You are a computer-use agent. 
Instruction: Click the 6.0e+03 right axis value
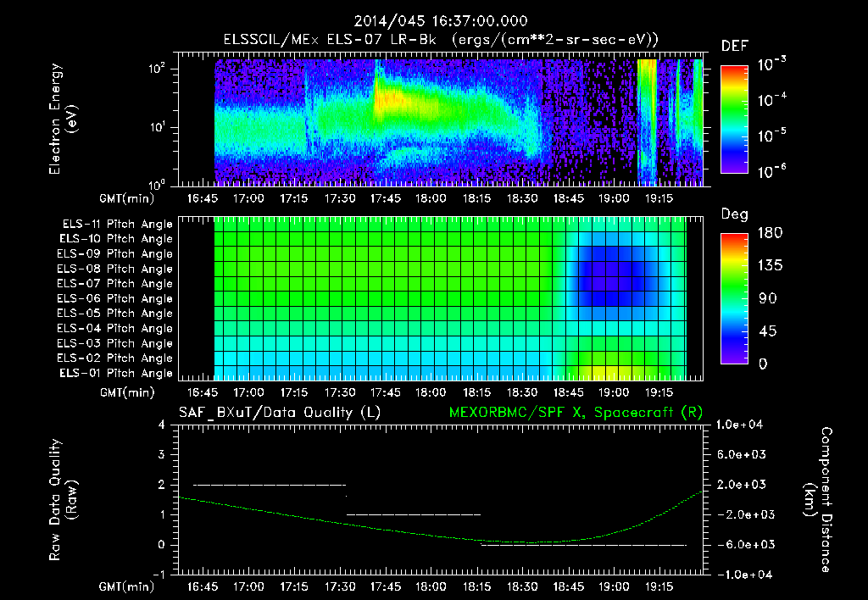point(742,455)
